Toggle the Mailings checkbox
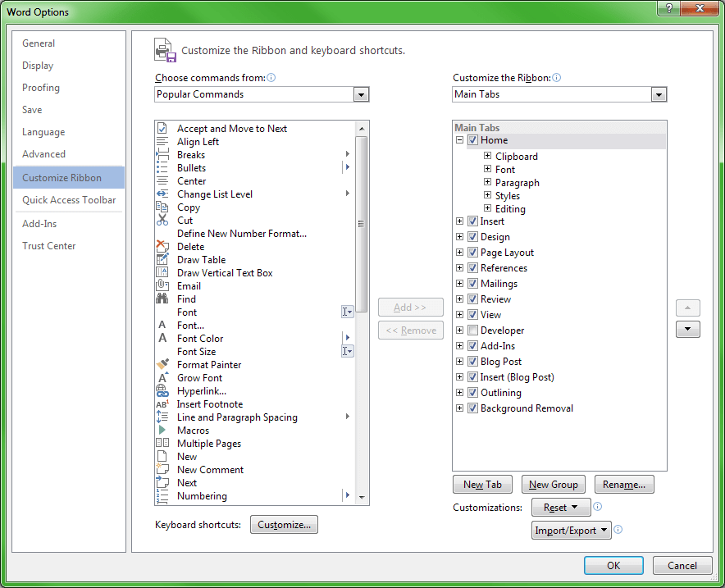The image size is (725, 588). coord(472,284)
